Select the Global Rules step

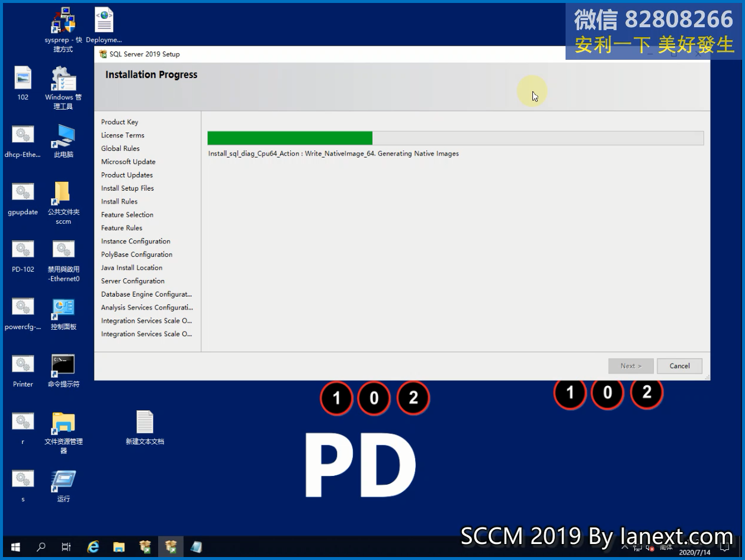click(x=120, y=149)
